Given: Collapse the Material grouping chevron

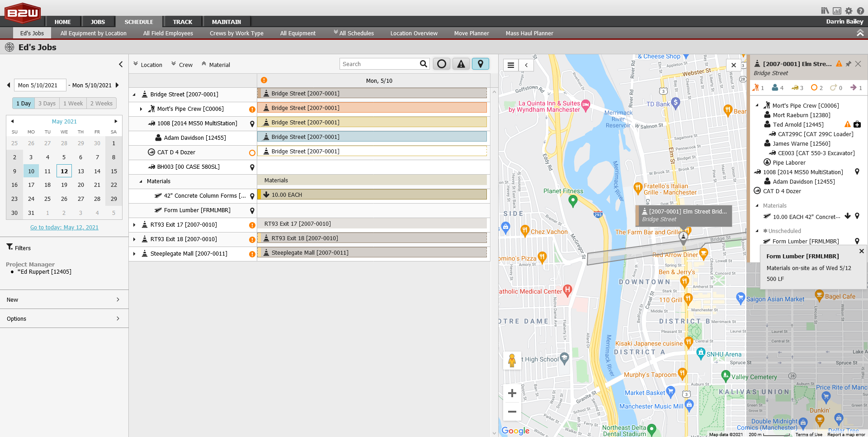Looking at the screenshot, I should [x=204, y=64].
